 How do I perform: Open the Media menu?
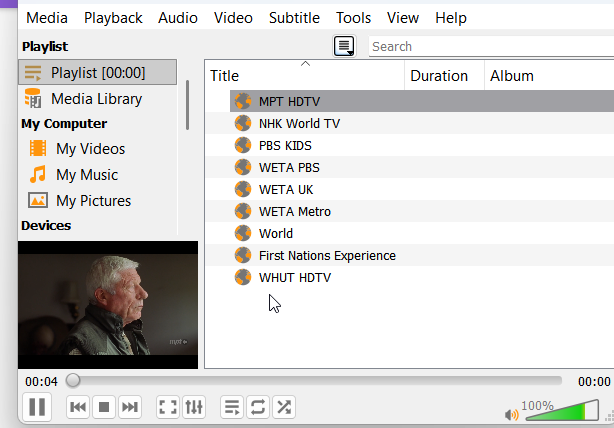(x=47, y=17)
